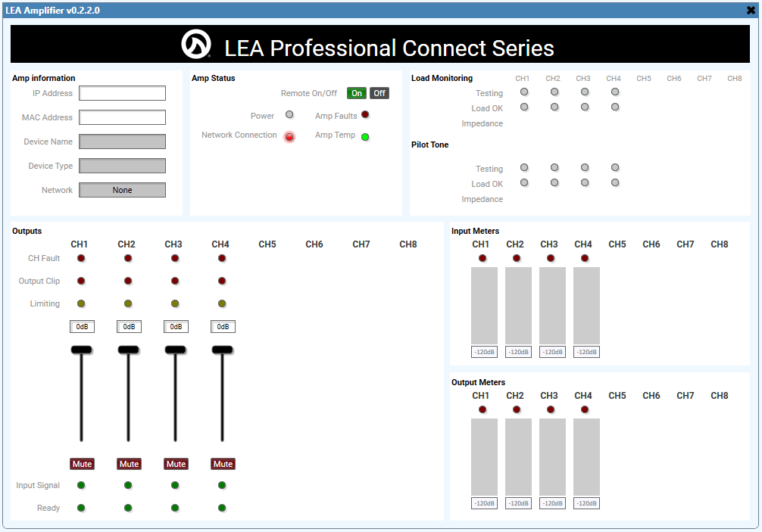Screen dimensions: 762x532
Task: Click Load Monitoring CH1 Testing indicator
Action: [x=524, y=92]
